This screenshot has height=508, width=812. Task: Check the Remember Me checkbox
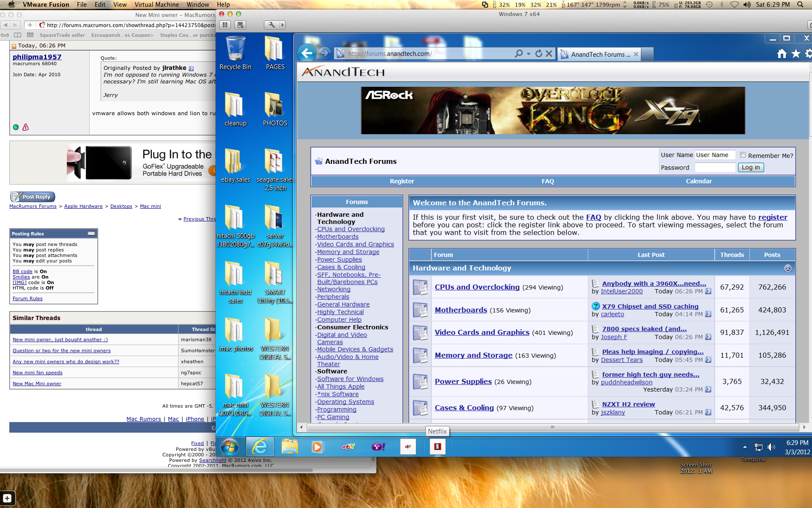click(743, 155)
